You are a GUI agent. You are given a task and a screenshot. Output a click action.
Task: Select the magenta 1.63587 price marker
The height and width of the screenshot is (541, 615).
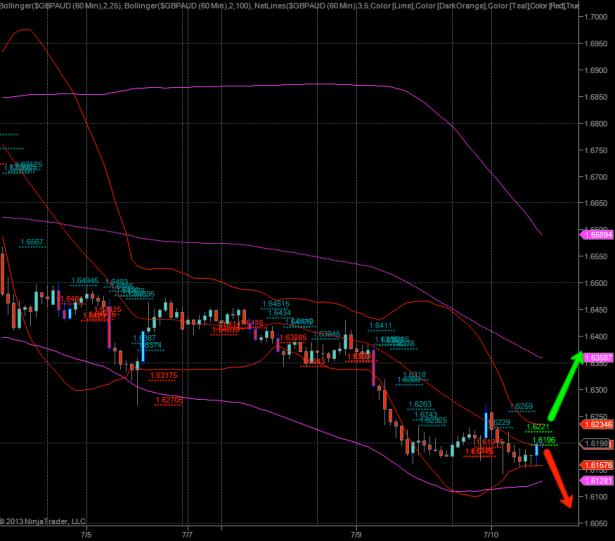pos(596,357)
